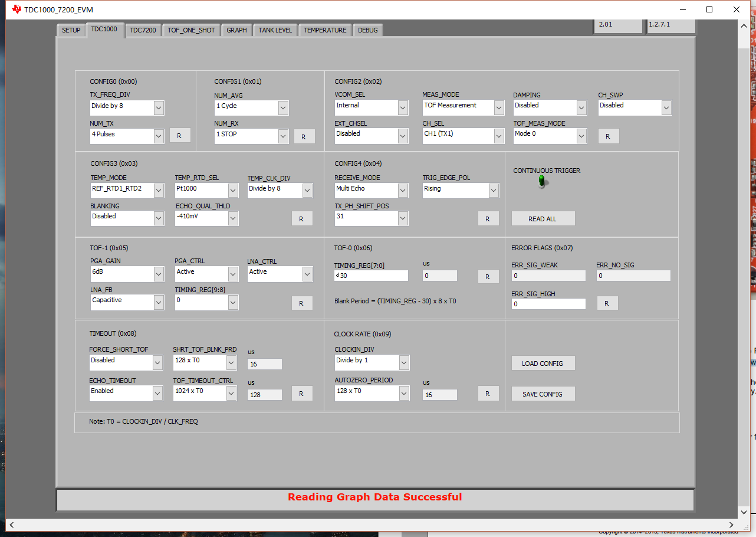This screenshot has width=756, height=537.
Task: Click the 'Reading Graph Data Successful' status message
Action: pos(375,497)
